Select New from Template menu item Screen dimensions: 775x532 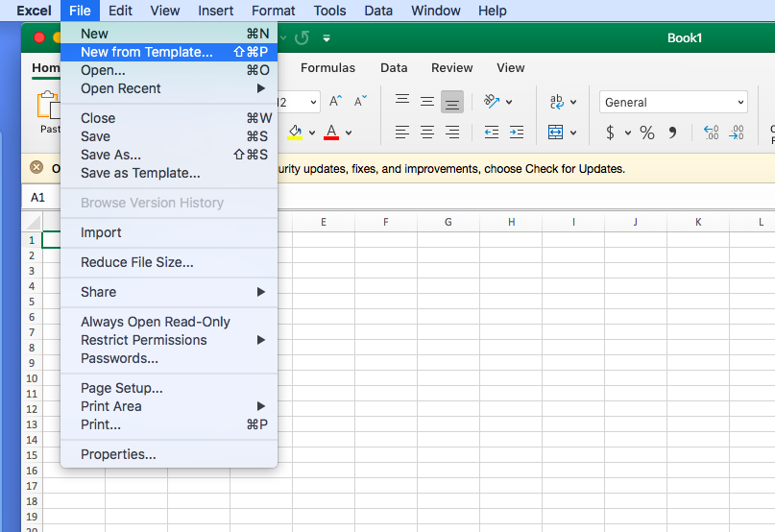[169, 52]
